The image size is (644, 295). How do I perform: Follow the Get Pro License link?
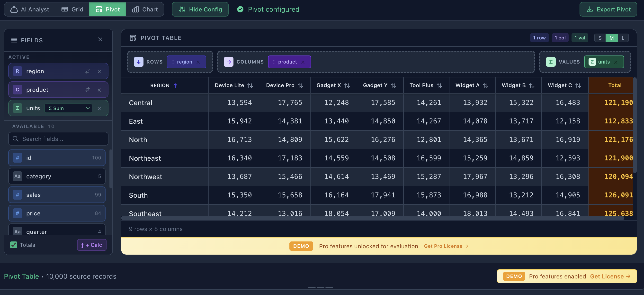point(446,246)
